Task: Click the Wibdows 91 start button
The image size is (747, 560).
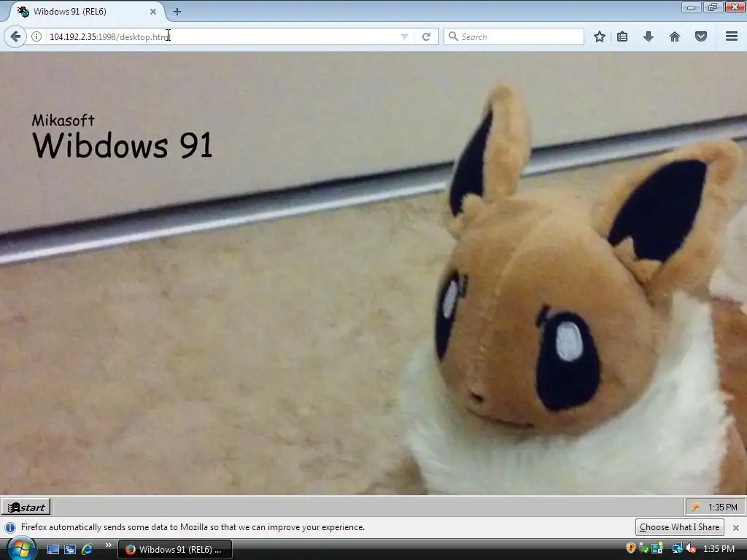Action: pyautogui.click(x=26, y=507)
